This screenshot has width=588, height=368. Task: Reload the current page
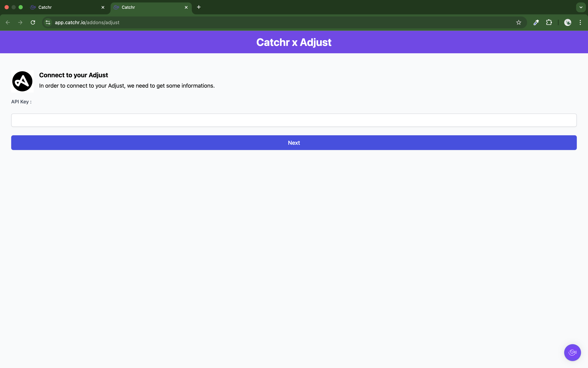[x=33, y=22]
